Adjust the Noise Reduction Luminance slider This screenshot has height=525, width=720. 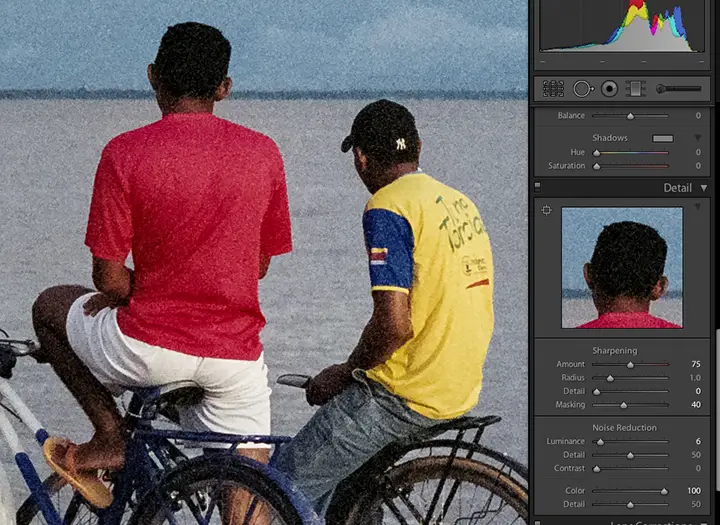coord(630,441)
